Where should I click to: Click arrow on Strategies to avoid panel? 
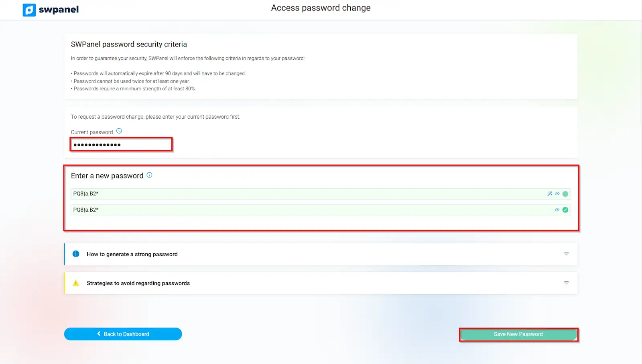[566, 283]
